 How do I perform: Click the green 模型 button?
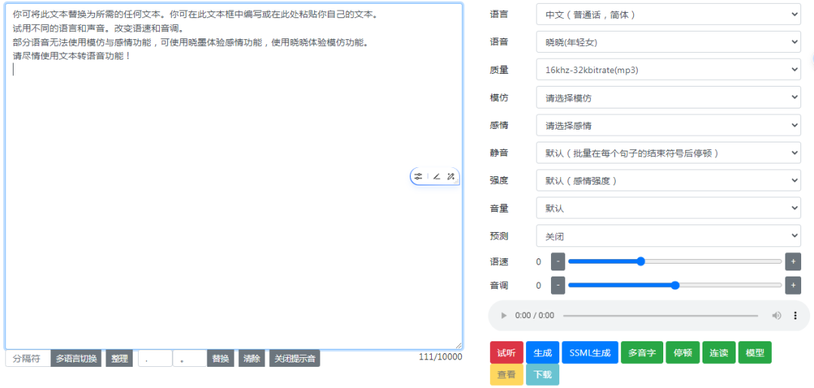coord(755,352)
